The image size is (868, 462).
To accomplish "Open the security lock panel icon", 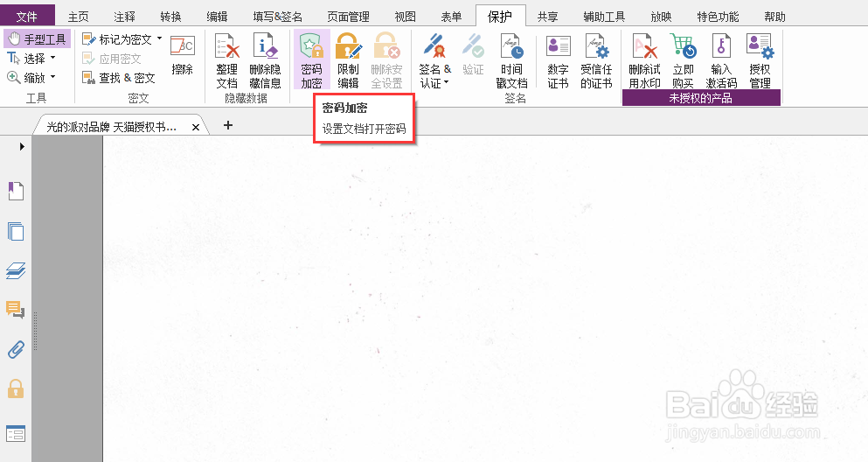I will click(16, 388).
